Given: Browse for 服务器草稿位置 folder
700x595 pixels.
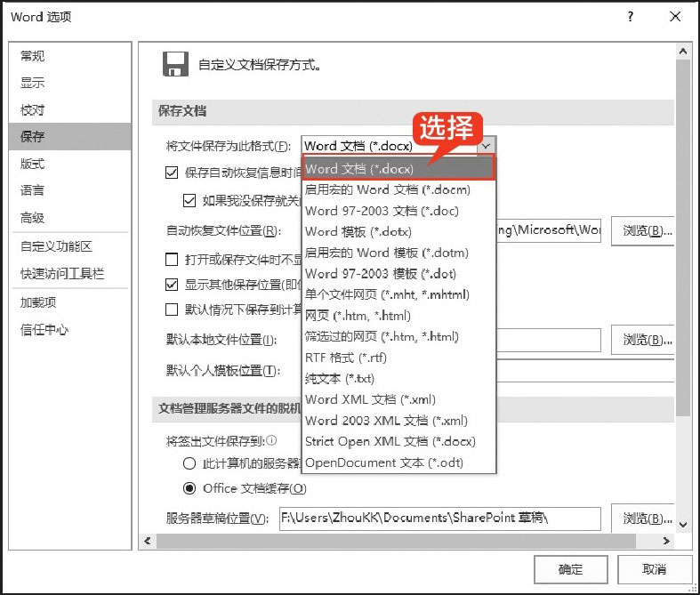Looking at the screenshot, I should (x=643, y=519).
